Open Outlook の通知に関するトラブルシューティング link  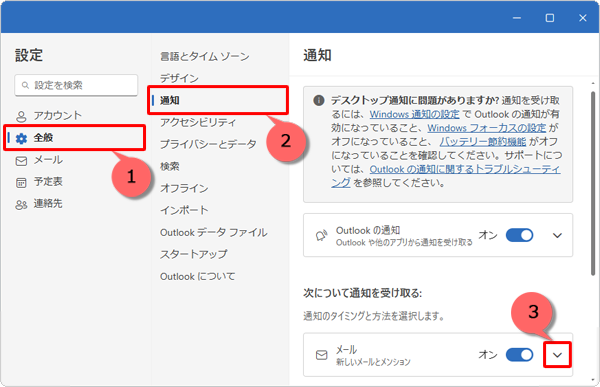(465, 169)
